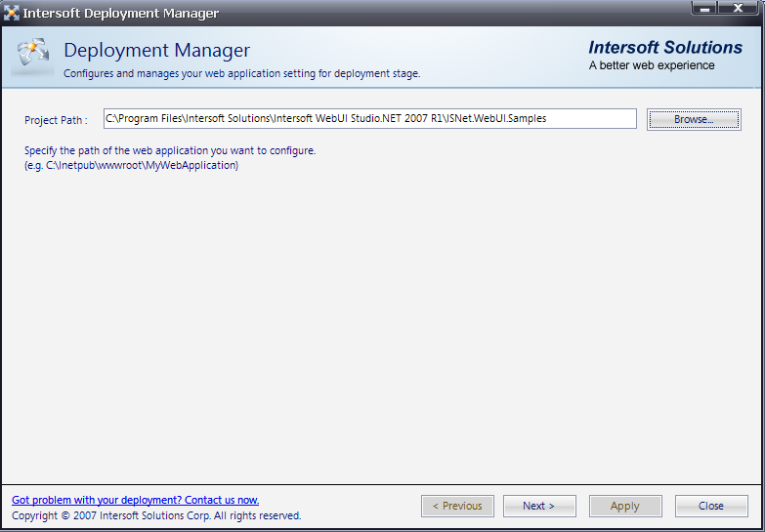Screen dimensions: 765x532
Task: Click the Close button at bottom
Action: (710, 506)
